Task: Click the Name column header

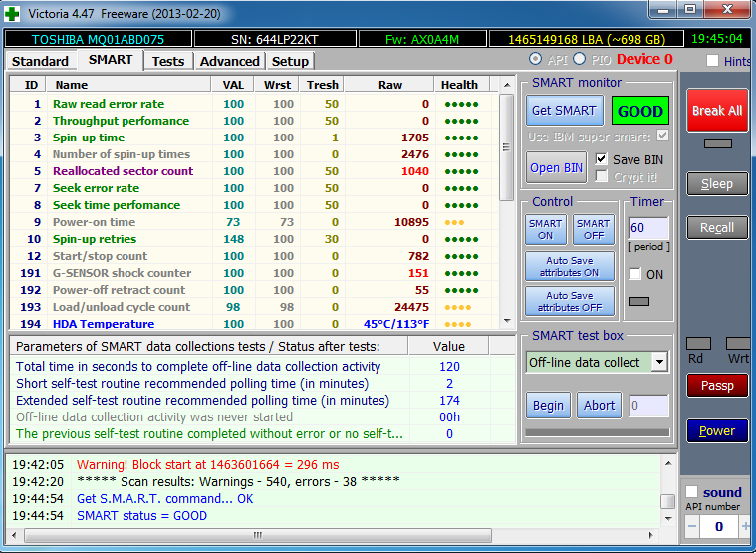Action: pyautogui.click(x=128, y=85)
